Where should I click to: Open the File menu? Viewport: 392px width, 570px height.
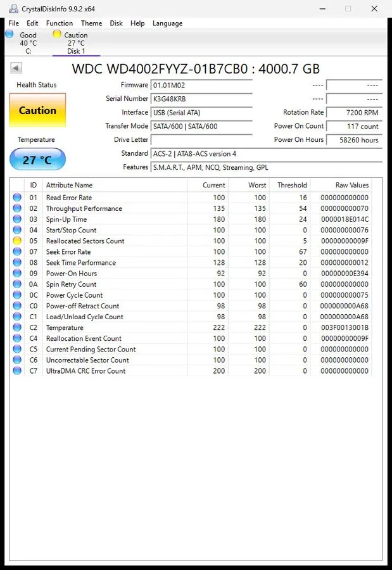(13, 23)
